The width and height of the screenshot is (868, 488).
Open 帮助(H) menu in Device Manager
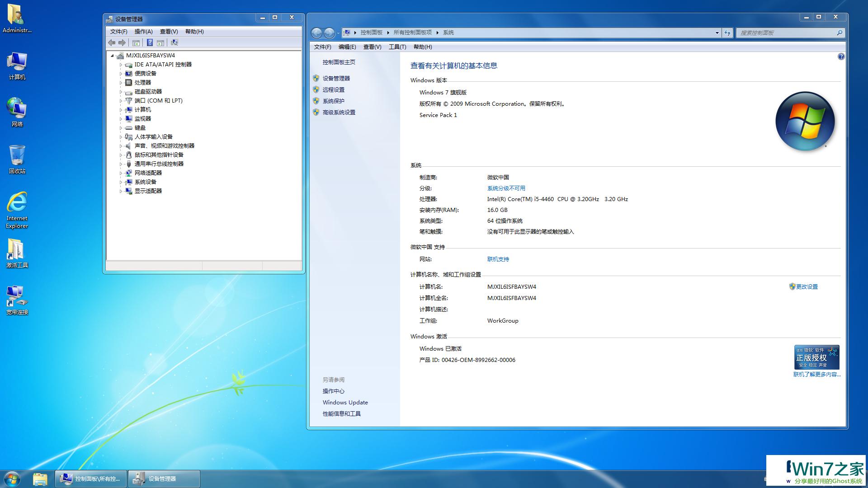pos(194,32)
